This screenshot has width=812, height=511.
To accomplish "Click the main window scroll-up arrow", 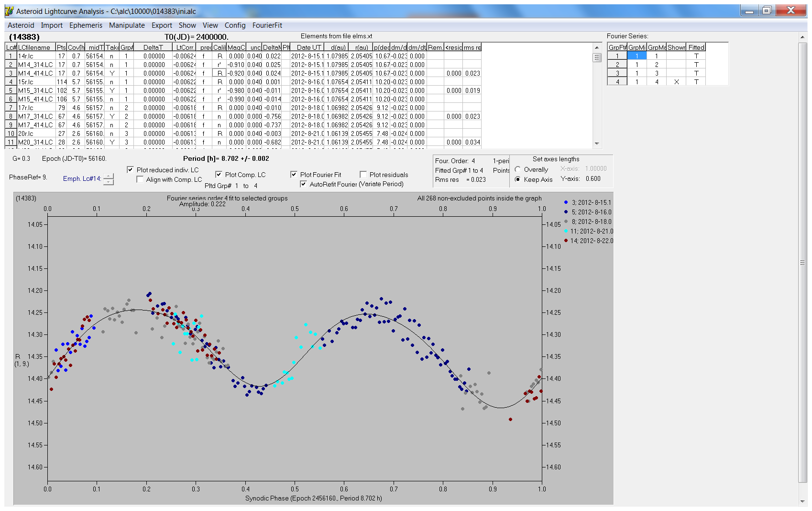I will tap(802, 37).
